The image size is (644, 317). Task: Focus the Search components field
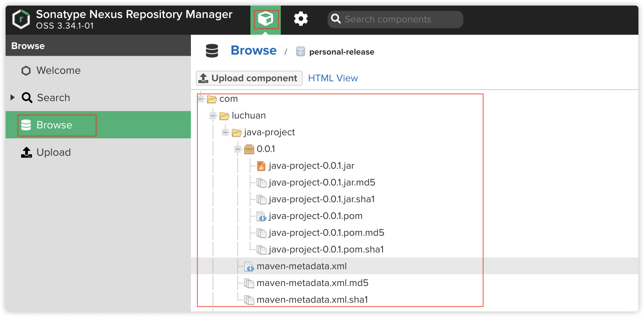click(x=395, y=19)
